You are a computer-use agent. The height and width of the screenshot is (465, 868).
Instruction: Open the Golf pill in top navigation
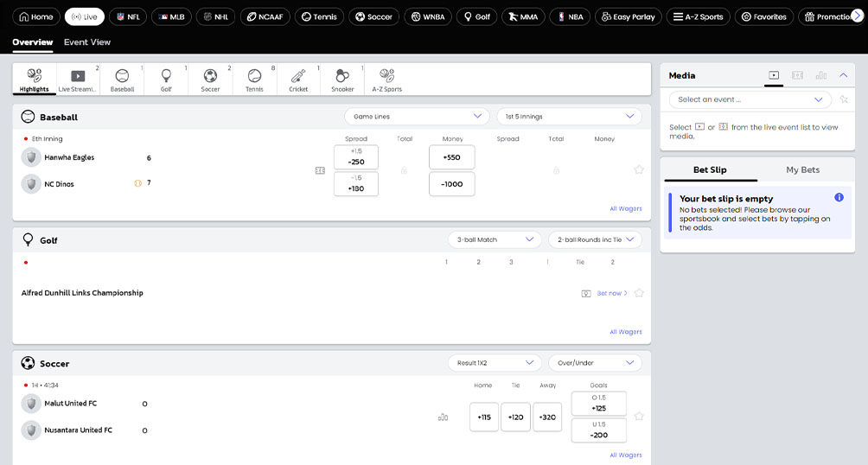point(476,16)
